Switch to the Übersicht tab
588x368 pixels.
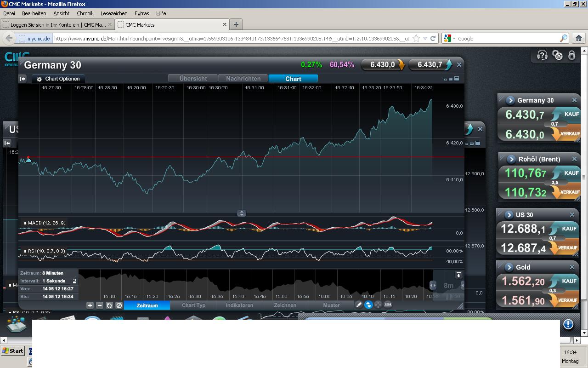[193, 79]
